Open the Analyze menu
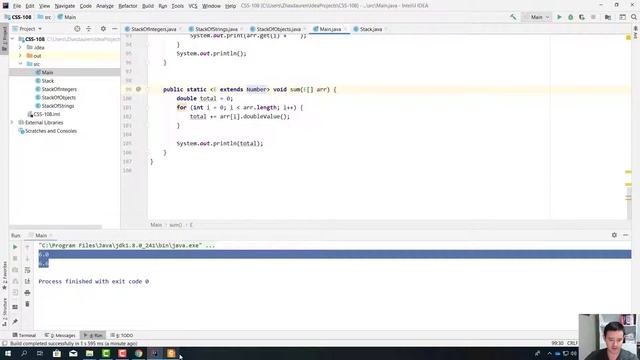This screenshot has height=360, width=640. point(105,6)
